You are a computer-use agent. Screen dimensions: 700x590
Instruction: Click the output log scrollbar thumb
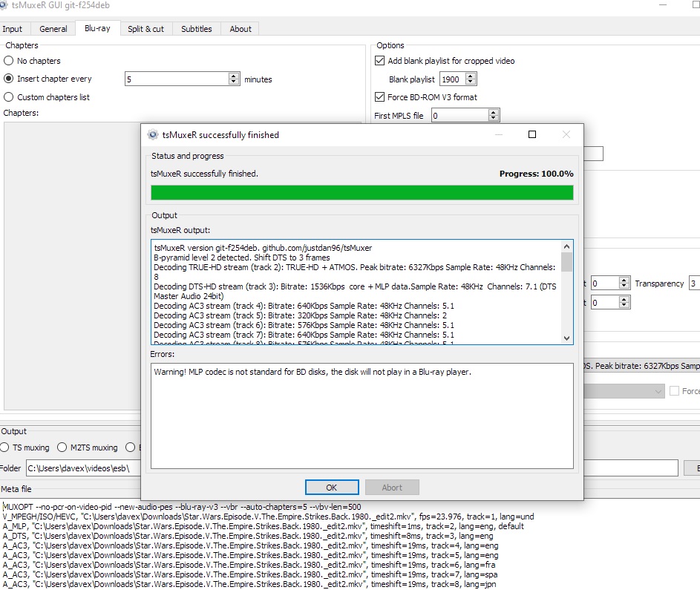tap(566, 261)
